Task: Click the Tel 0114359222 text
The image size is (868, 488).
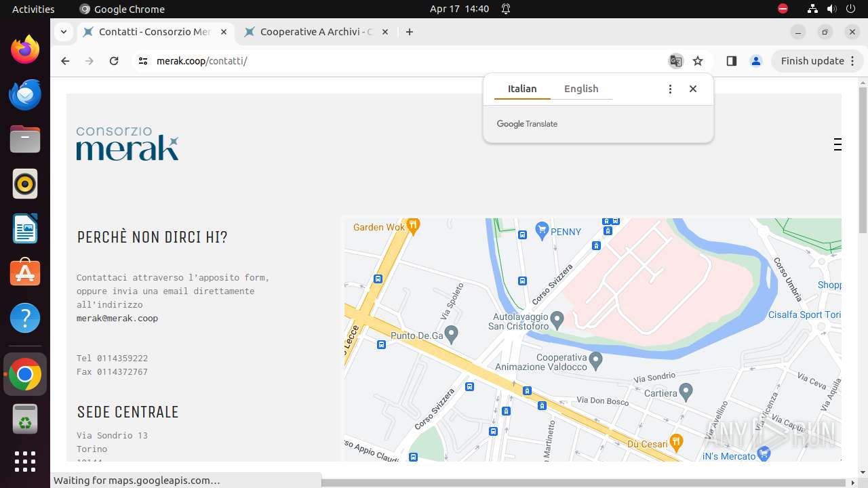Action: [112, 358]
